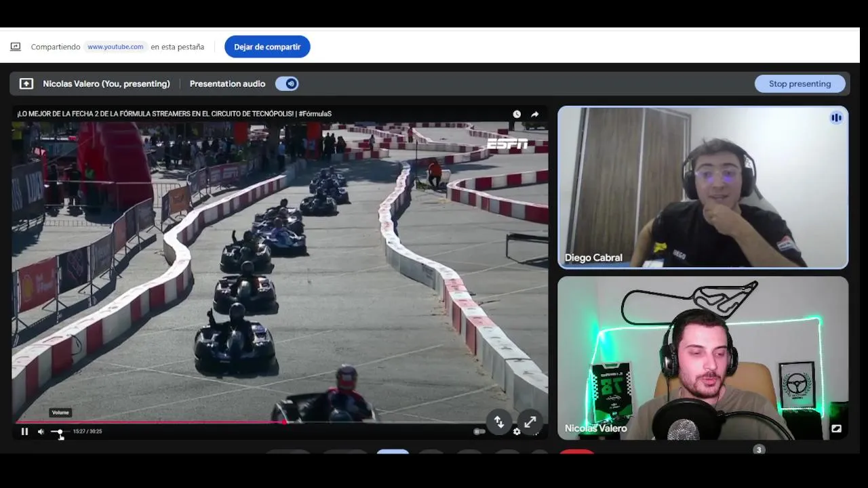Toggle YouTube autoplay switch
868x488 pixels.
(x=479, y=432)
